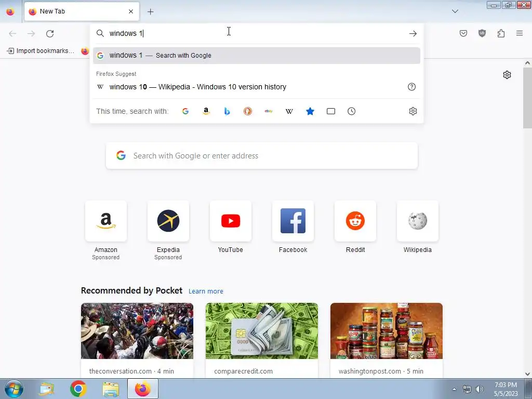This screenshot has width=532, height=399.
Task: Search this time with Wikipedia icon
Action: [289, 111]
